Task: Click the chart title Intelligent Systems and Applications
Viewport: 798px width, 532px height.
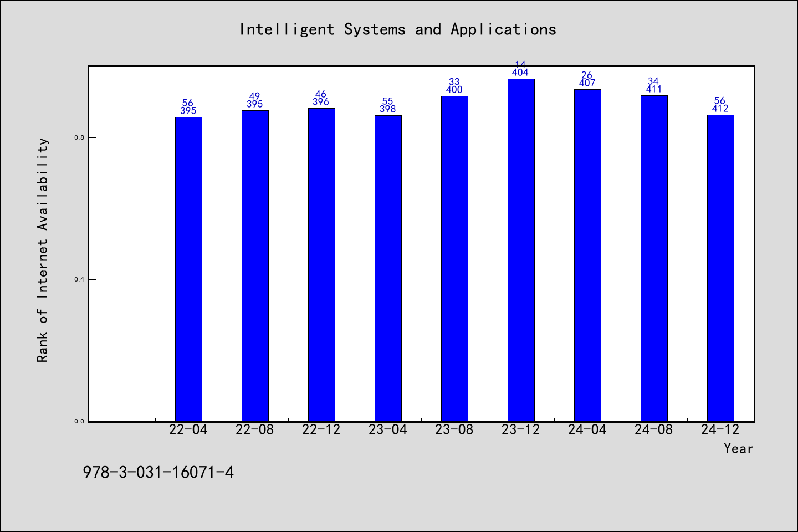Action: click(397, 29)
